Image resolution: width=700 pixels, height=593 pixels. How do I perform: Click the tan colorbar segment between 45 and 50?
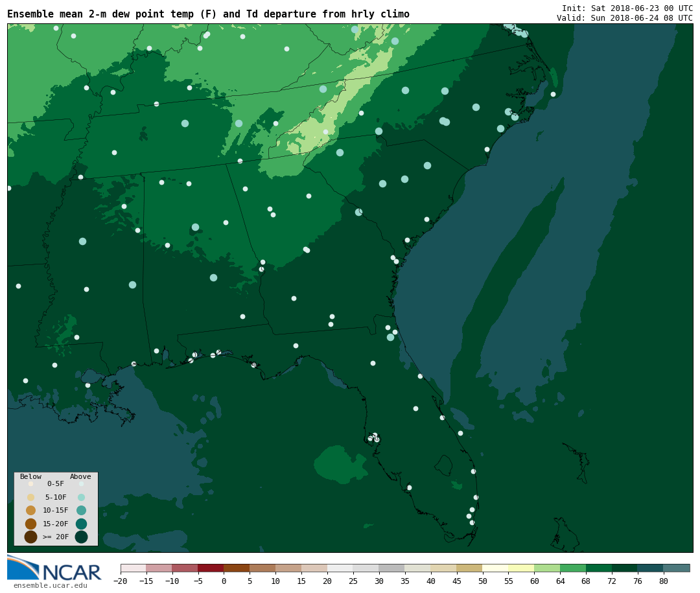[470, 568]
